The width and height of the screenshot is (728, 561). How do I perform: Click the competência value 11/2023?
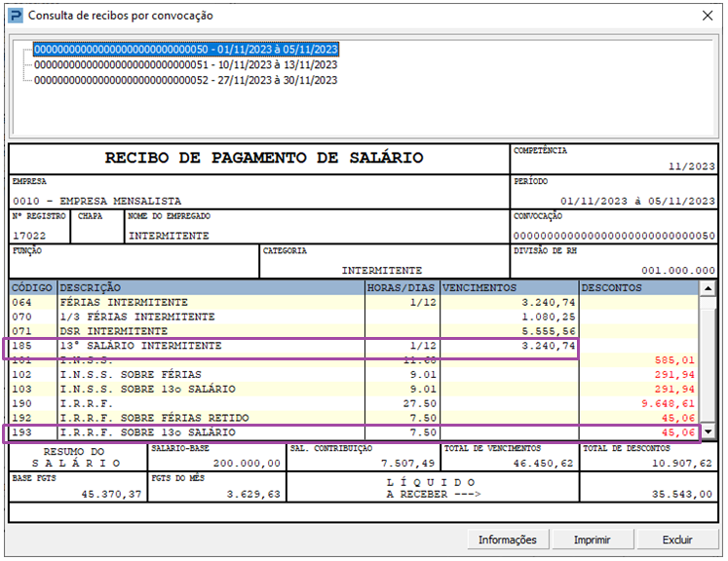[692, 167]
